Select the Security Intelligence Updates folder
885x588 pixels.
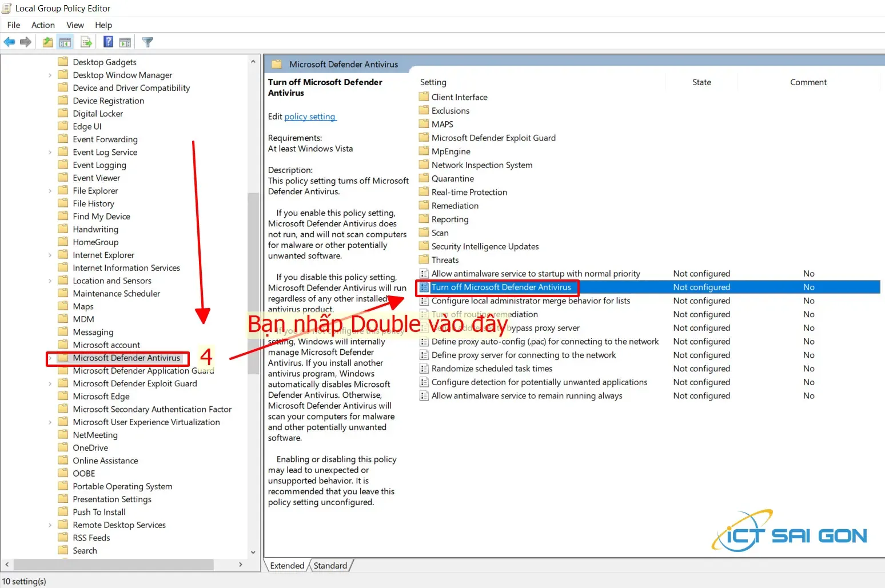tap(485, 246)
